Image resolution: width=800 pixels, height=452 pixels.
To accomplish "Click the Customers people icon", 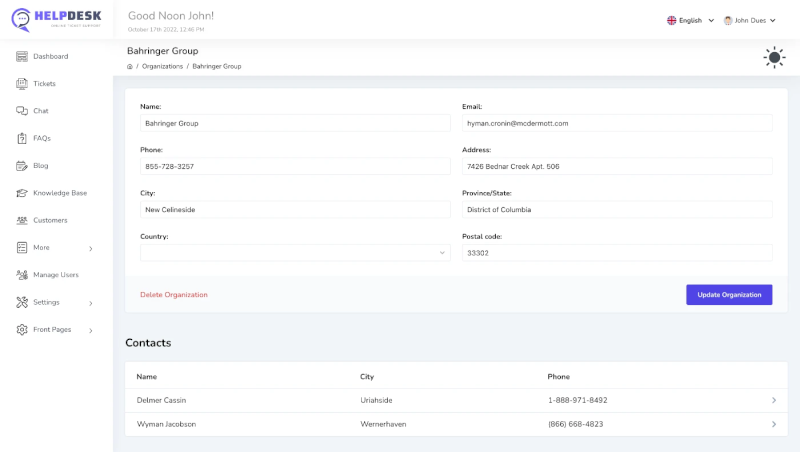I will click(22, 220).
